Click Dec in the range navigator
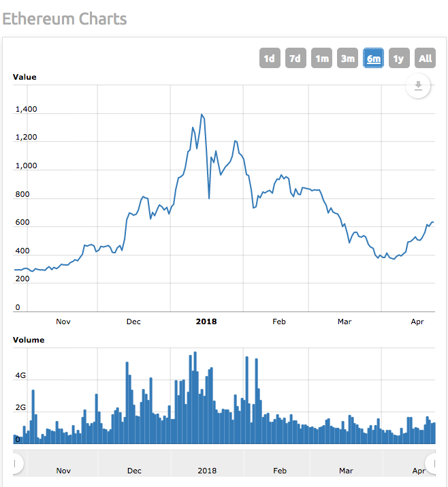The height and width of the screenshot is (487, 448). [x=134, y=471]
